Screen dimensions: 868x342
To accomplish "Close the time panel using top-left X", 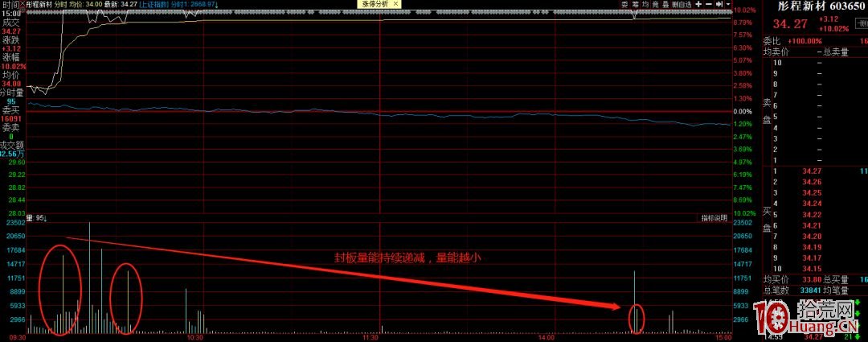I will pyautogui.click(x=23, y=4).
